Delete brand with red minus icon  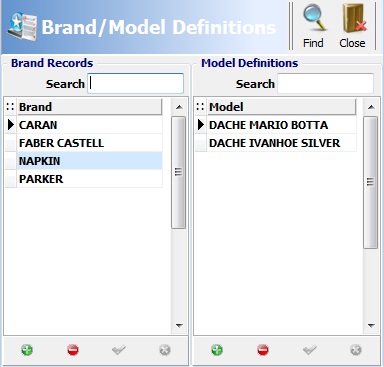(x=73, y=350)
